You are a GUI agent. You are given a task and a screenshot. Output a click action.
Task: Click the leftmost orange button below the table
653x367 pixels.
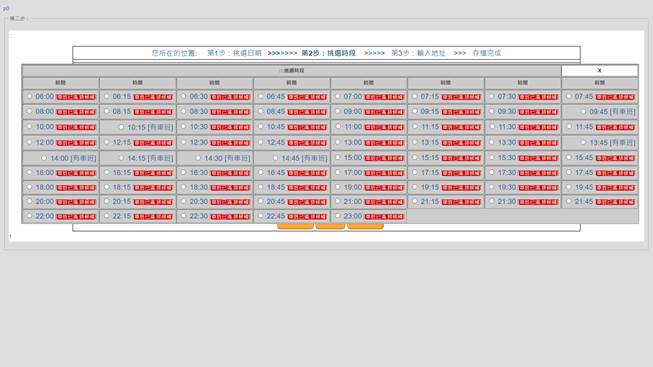[x=295, y=227]
